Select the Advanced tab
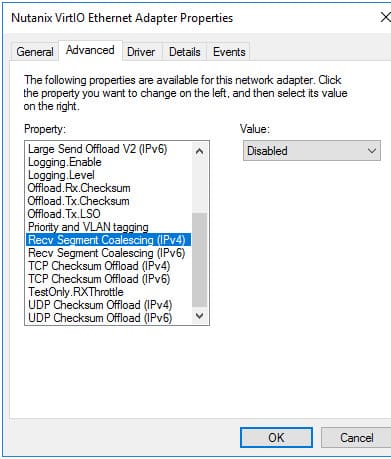Image resolution: width=391 pixels, height=459 pixels. [90, 50]
